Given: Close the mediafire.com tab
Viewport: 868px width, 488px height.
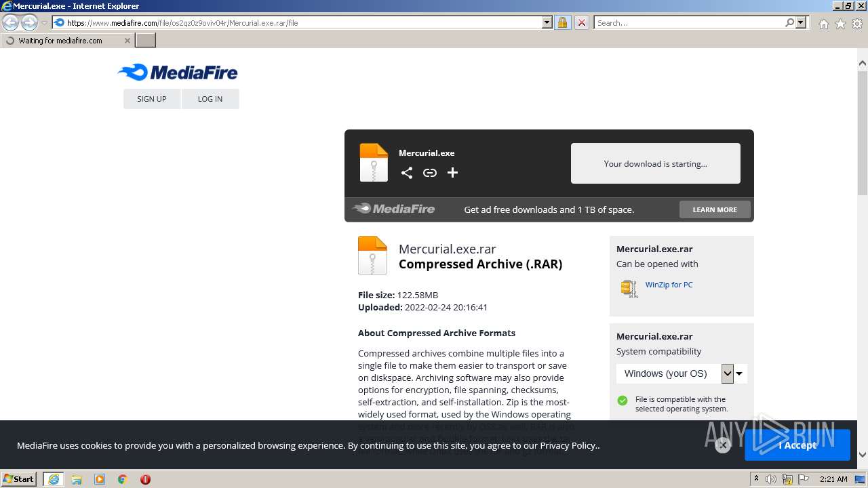Looking at the screenshot, I should tap(127, 41).
